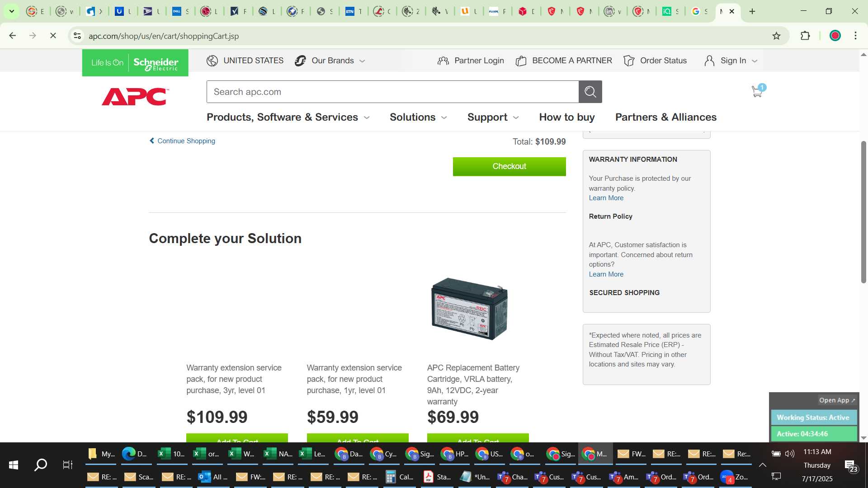Click Open App in status widget
Viewport: 868px width, 488px height.
pos(837,400)
